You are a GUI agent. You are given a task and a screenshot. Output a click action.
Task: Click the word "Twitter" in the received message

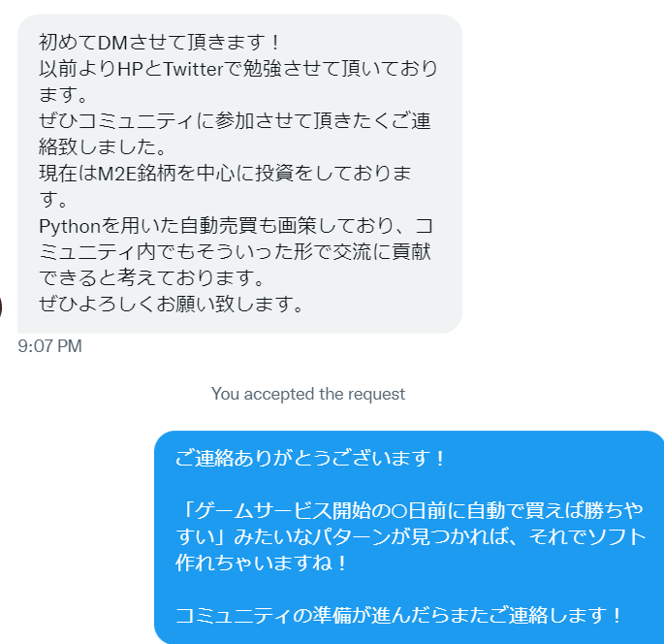(x=193, y=69)
